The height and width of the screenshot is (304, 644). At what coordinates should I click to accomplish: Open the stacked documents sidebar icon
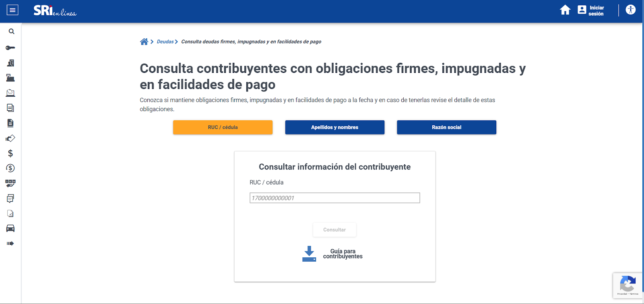click(x=10, y=108)
